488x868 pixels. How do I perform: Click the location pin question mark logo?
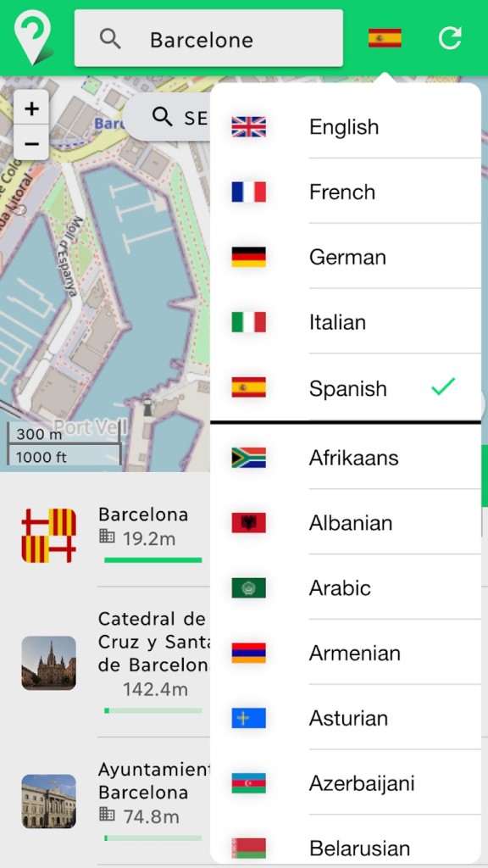pyautogui.click(x=34, y=37)
